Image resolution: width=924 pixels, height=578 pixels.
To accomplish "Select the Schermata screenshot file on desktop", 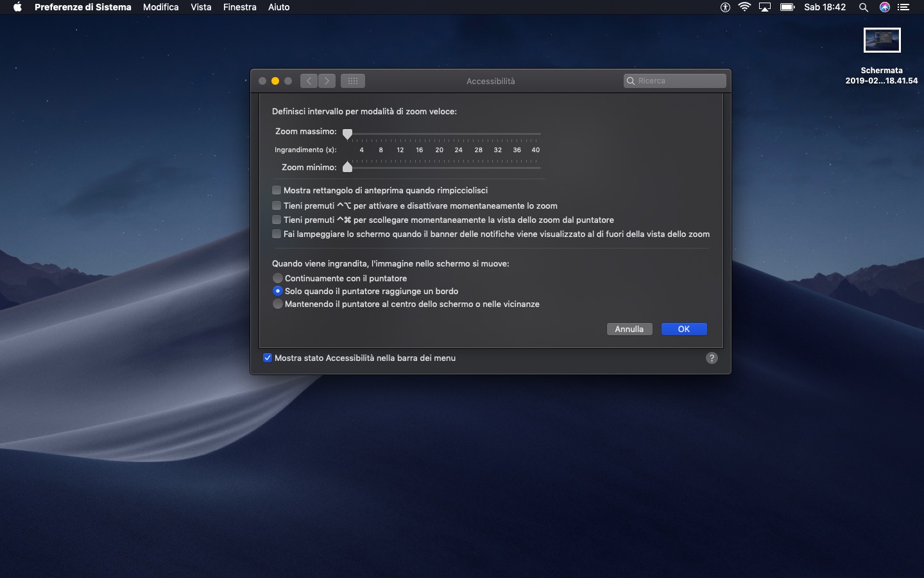I will [x=882, y=55].
